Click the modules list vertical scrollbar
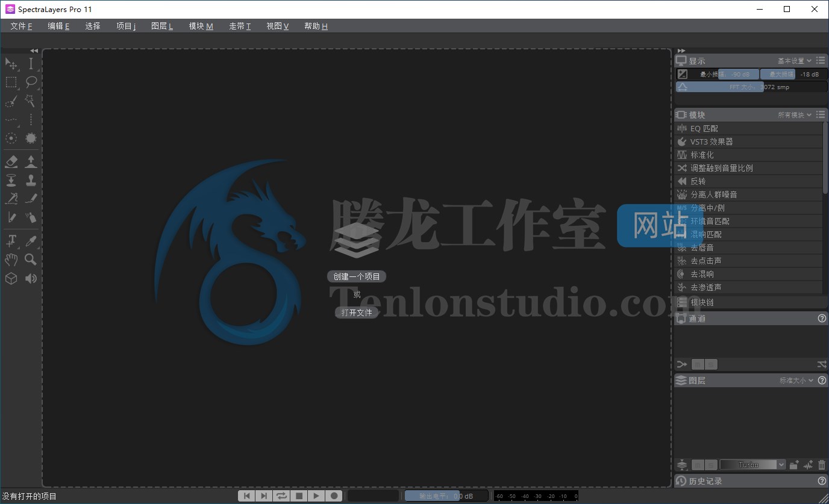 [825, 158]
